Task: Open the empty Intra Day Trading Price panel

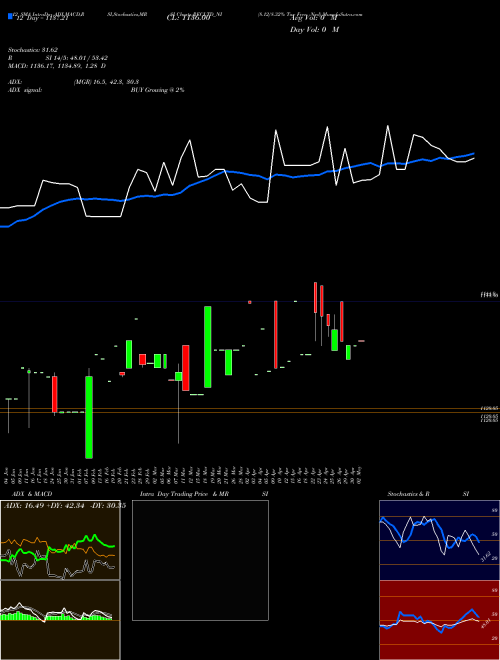Action: pos(200,560)
